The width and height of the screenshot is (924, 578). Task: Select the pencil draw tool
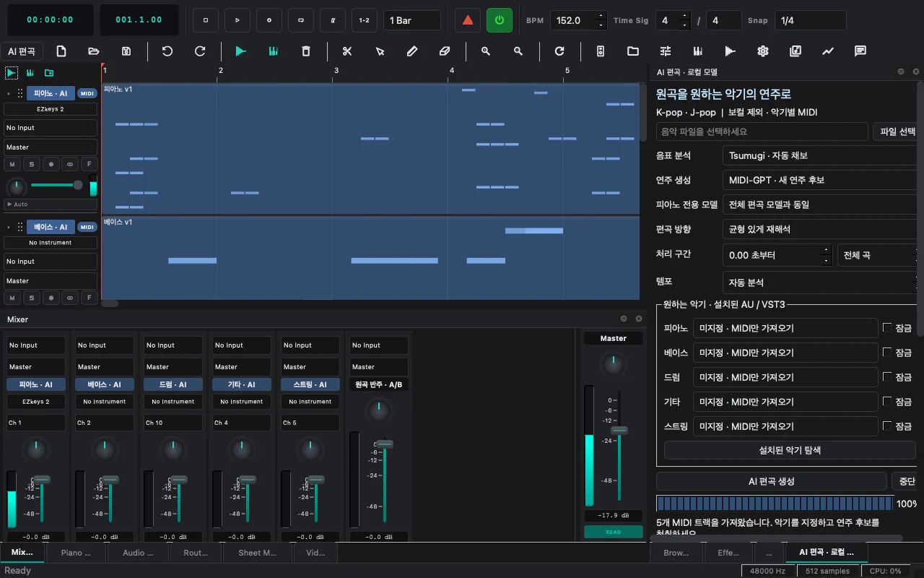(412, 51)
